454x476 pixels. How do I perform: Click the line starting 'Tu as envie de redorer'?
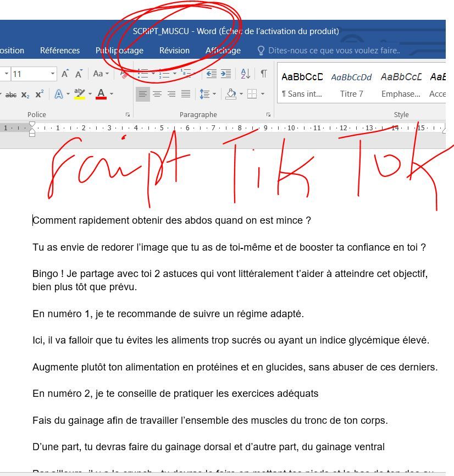[x=229, y=247]
